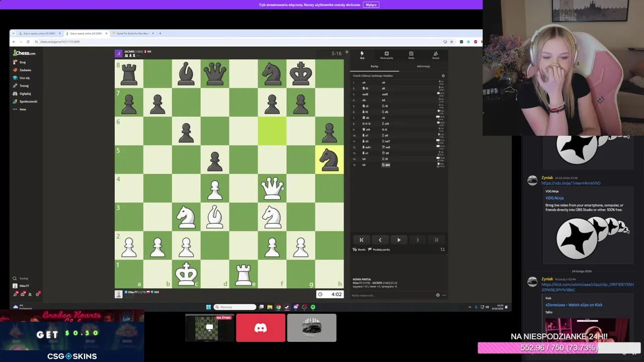Click the chat message input field

pyautogui.click(x=392, y=295)
